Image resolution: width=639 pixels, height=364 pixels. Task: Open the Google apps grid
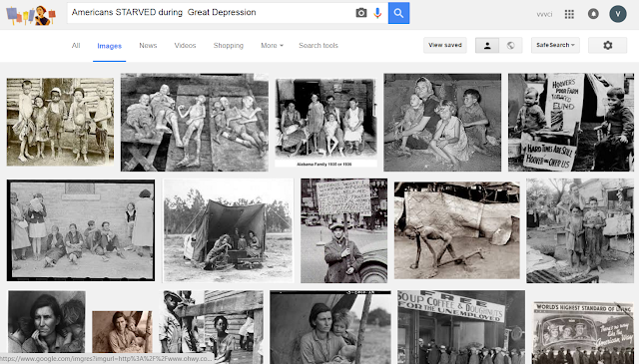point(569,14)
